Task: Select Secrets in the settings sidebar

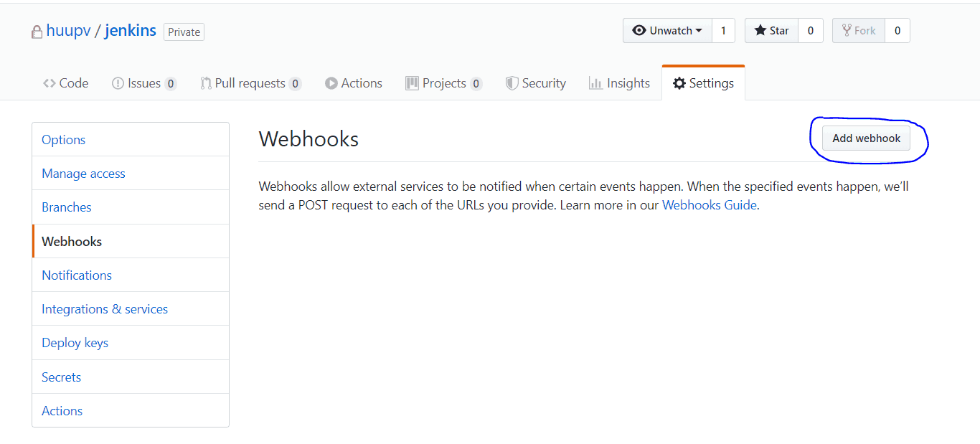Action: (x=61, y=377)
